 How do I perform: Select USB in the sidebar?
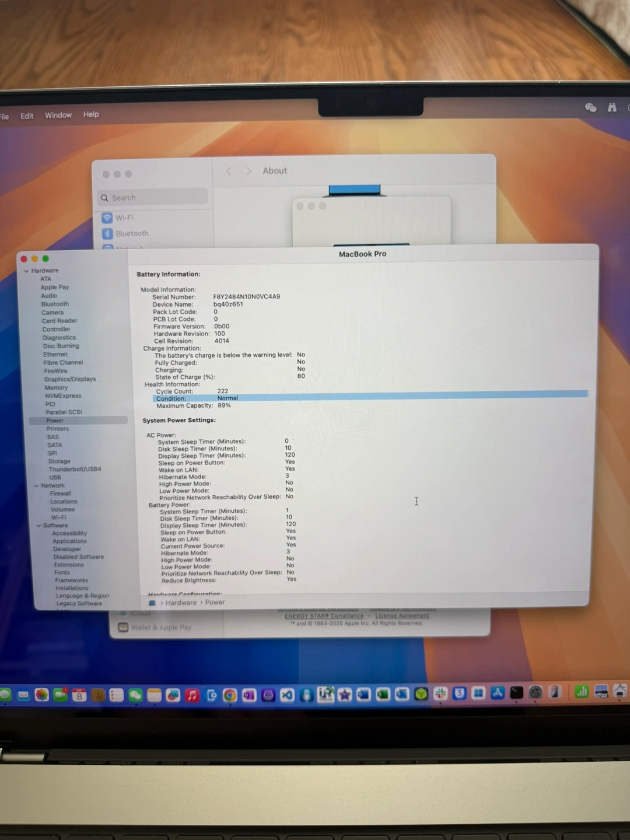tap(55, 477)
